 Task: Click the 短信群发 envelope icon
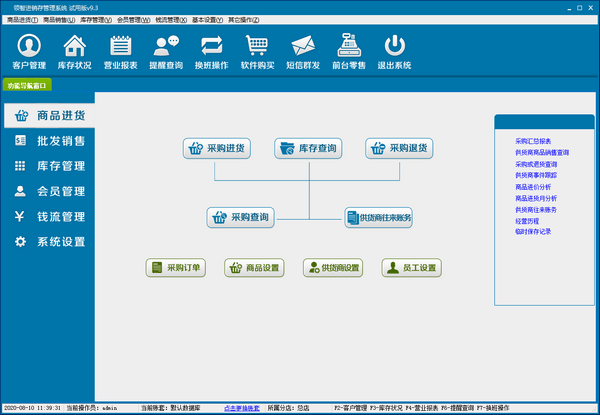click(x=303, y=51)
